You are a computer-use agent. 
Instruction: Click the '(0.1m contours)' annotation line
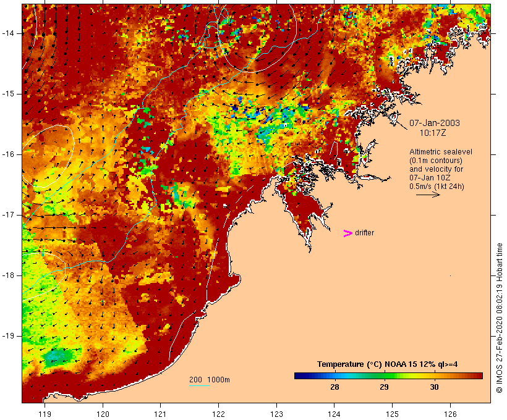[x=436, y=161]
